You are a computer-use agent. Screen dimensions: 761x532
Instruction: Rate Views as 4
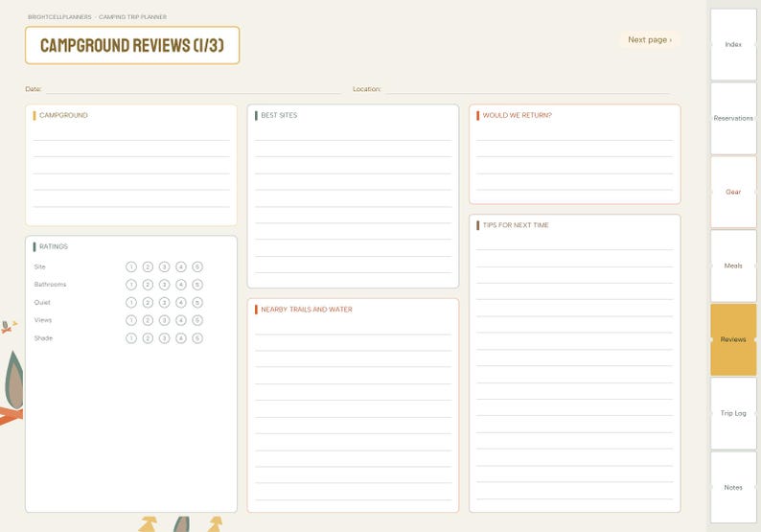180,320
